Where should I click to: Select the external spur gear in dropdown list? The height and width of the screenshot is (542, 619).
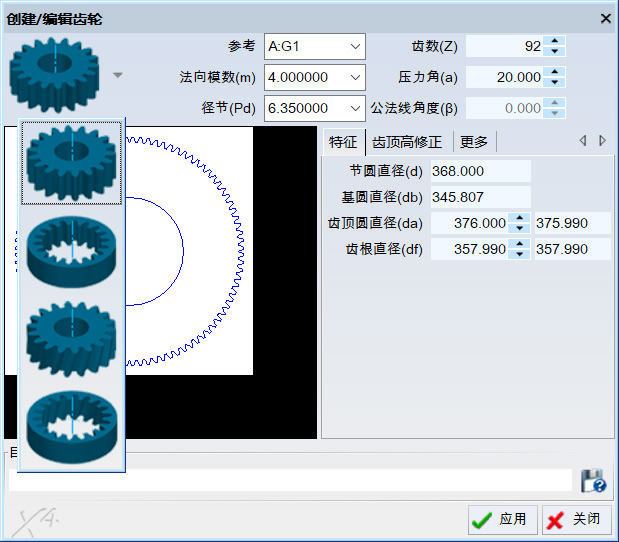pos(72,162)
